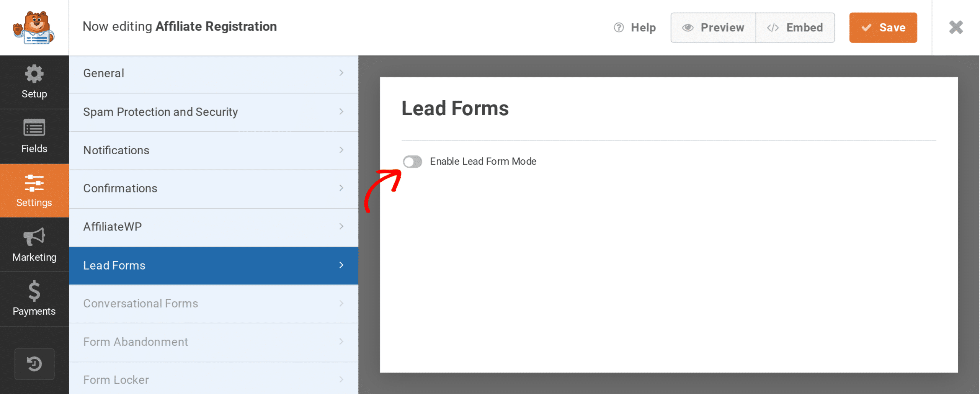Expand the Conversational Forms chevron
This screenshot has height=394, width=980.
point(341,303)
